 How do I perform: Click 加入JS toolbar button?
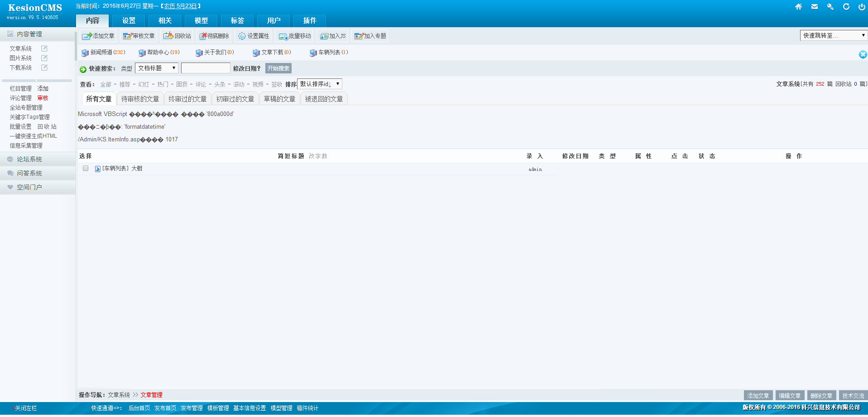coord(332,36)
